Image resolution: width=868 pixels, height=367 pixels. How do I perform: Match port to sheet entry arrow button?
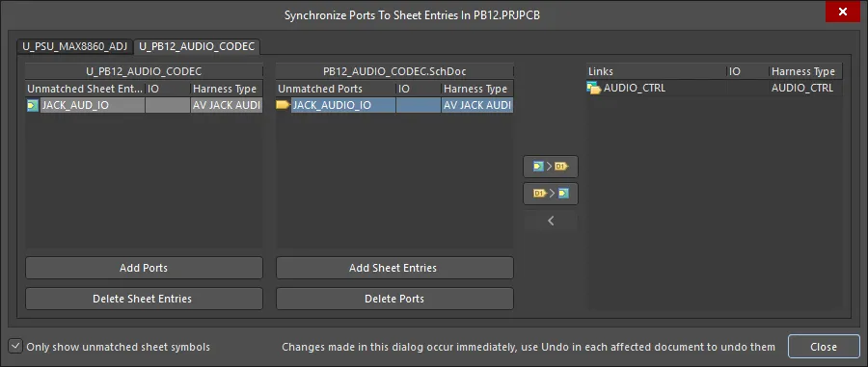[x=551, y=194]
